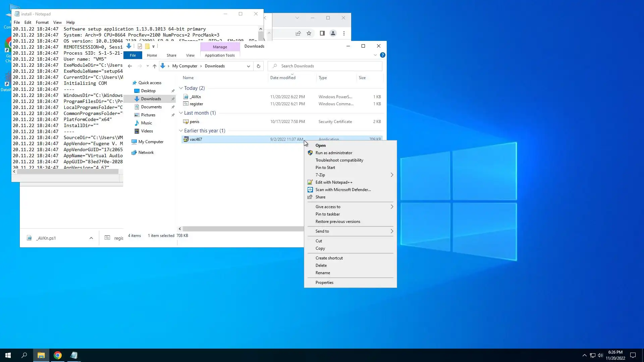Choose Edit with Notepad++ entry
Screen dimensions: 644x362
[x=334, y=182]
